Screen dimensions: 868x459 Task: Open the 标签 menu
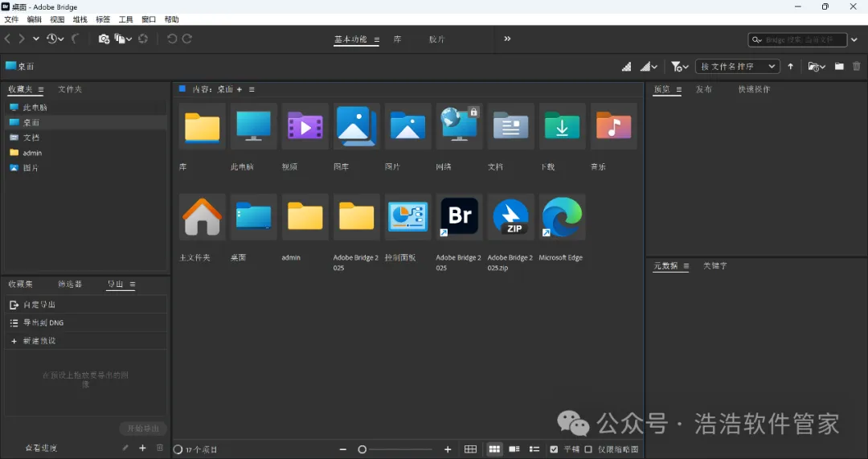(103, 19)
